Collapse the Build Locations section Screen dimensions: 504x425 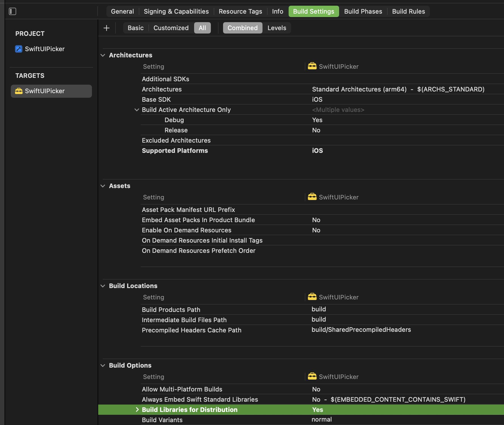[103, 286]
